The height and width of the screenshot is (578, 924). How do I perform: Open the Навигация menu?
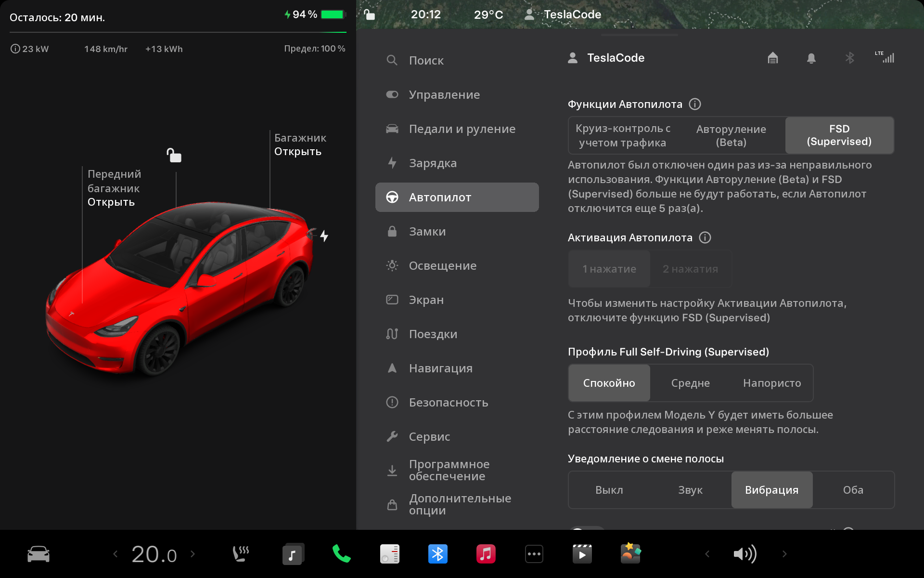[457, 368]
